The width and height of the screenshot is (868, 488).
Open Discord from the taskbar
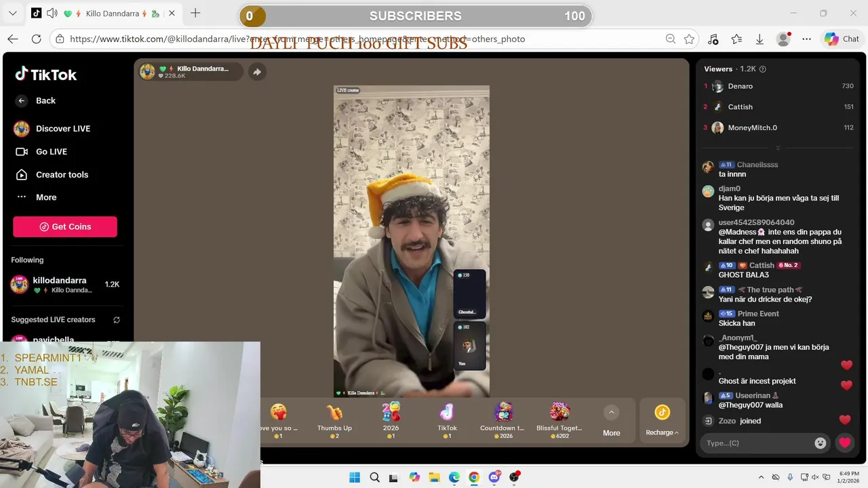(x=494, y=477)
